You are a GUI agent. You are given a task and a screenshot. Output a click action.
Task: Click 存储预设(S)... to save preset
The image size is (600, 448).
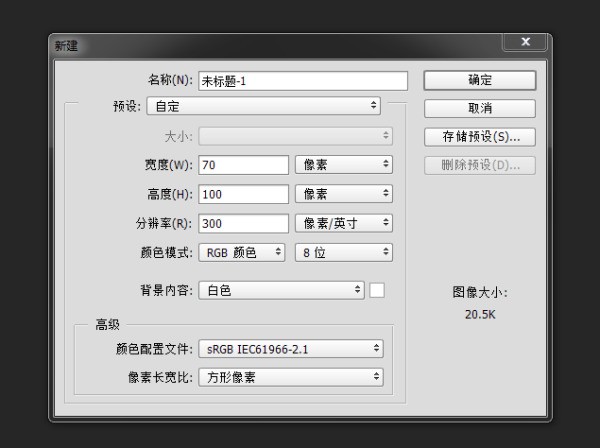tap(479, 136)
